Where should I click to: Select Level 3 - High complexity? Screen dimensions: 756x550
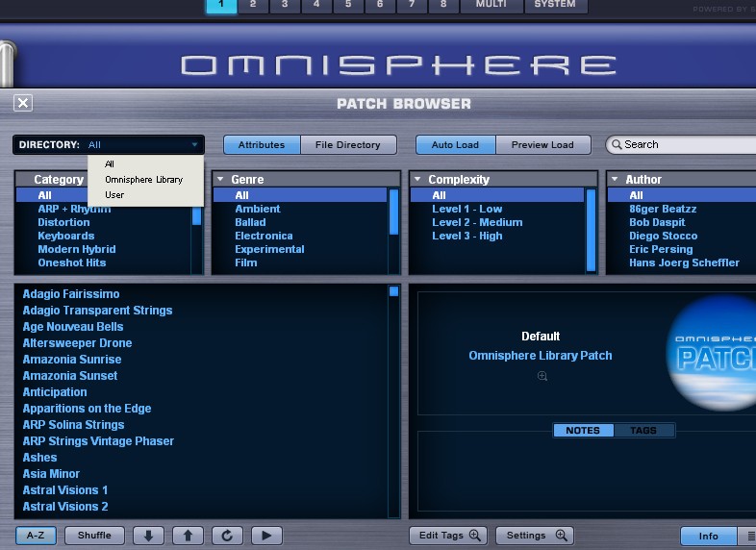(467, 236)
